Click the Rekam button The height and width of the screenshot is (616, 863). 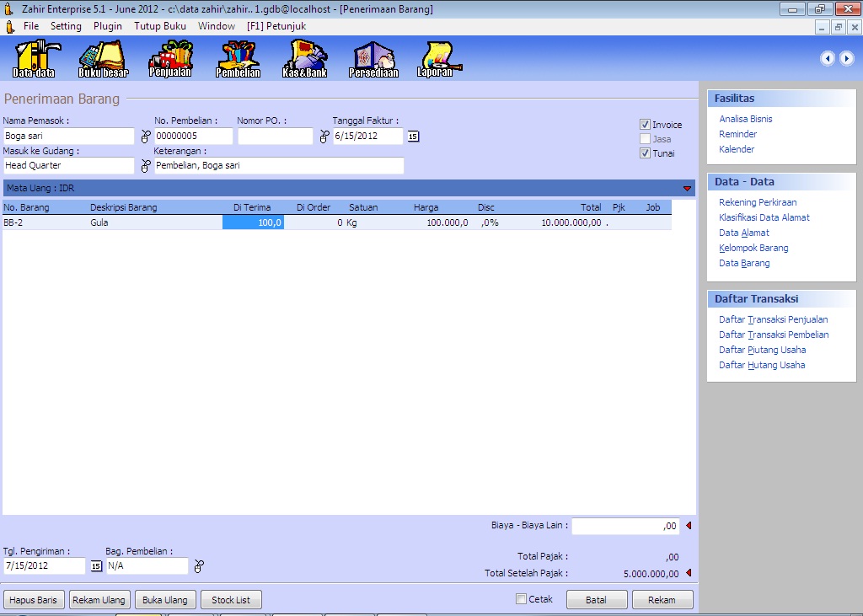[662, 600]
